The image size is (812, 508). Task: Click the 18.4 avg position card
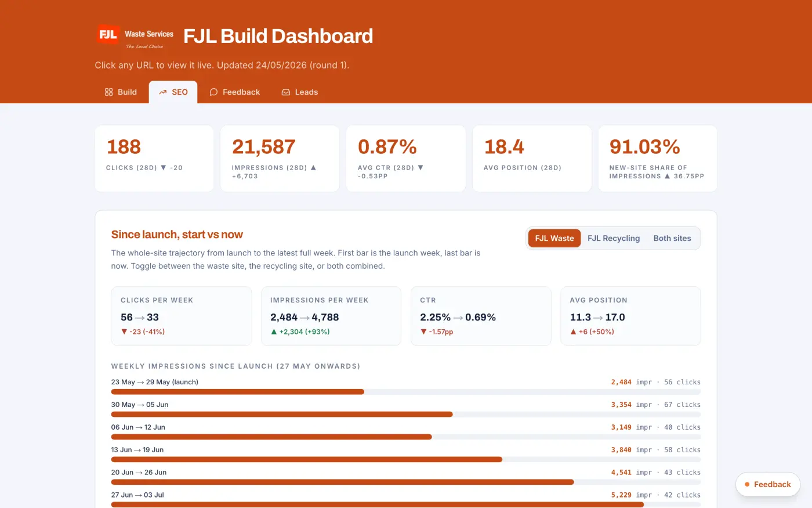click(532, 158)
